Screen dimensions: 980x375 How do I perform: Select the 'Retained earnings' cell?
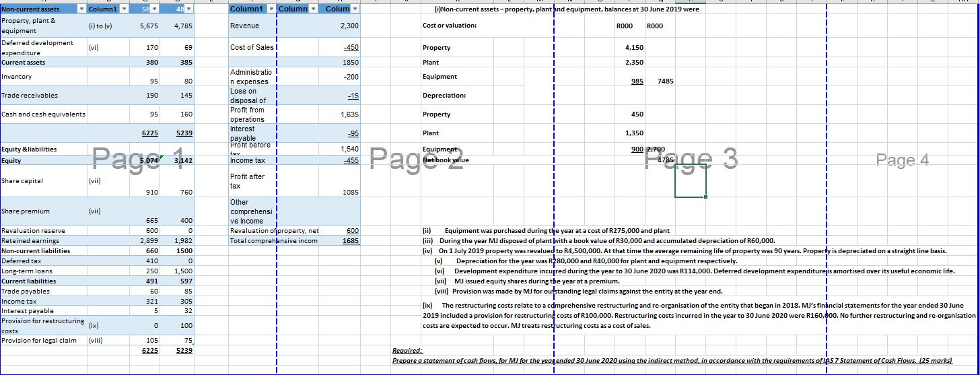pyautogui.click(x=44, y=240)
